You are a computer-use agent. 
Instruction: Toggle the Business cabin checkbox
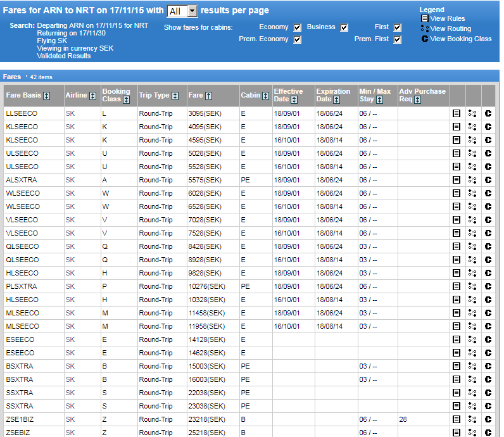click(344, 28)
